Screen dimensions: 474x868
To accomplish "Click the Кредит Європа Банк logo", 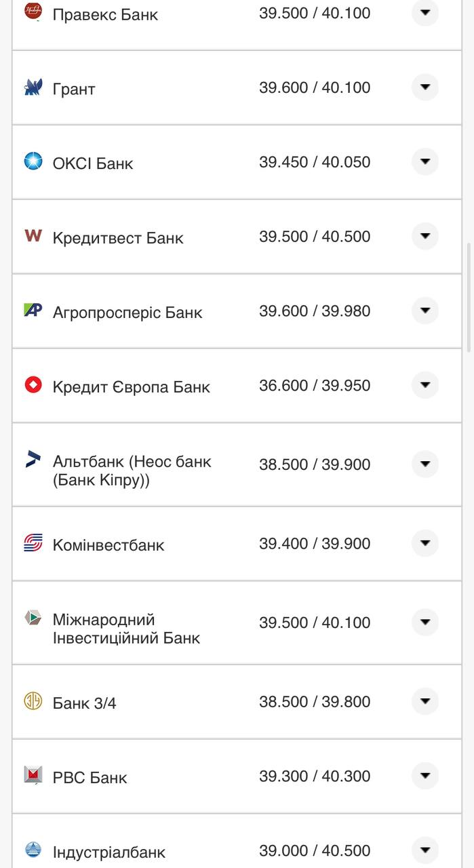I will [x=32, y=385].
